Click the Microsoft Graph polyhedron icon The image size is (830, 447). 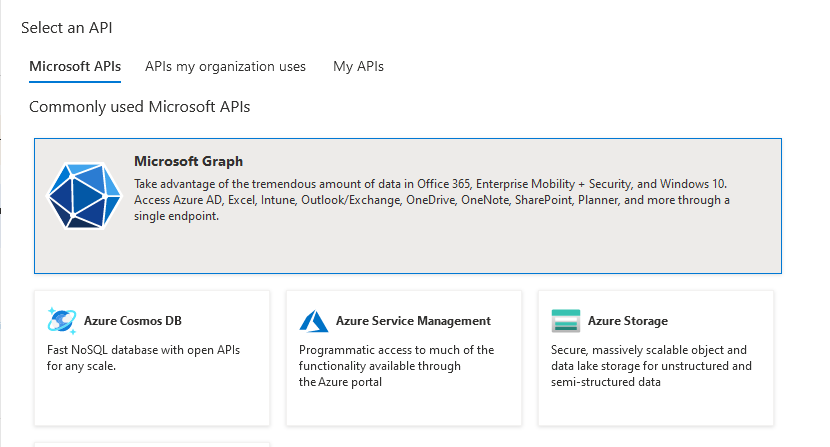pyautogui.click(x=84, y=195)
